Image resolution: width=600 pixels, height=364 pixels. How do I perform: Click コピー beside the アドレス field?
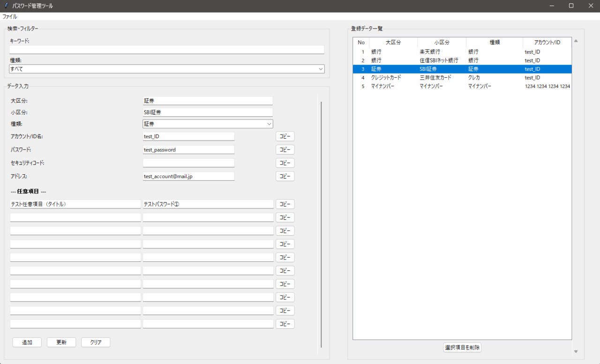[x=285, y=176]
